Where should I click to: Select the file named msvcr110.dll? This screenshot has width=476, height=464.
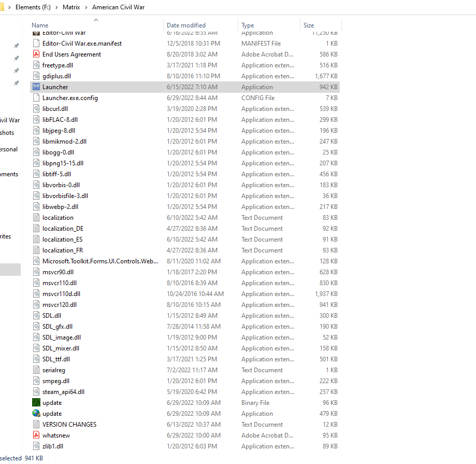coord(59,283)
